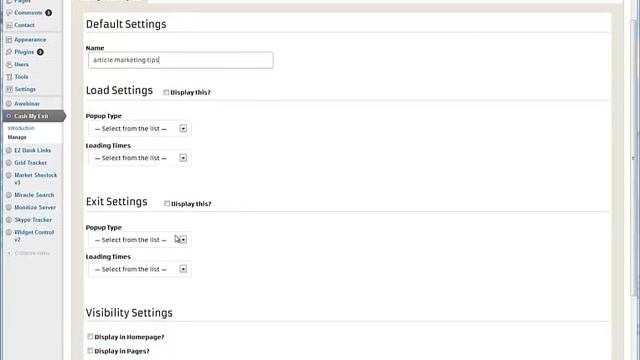Viewport: 640px width, 360px height.
Task: Check 'Display in Homepage?' option
Action: pos(90,337)
